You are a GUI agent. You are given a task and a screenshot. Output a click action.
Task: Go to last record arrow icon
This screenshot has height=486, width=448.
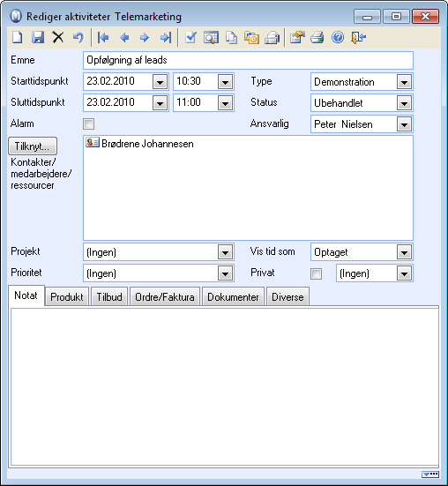click(166, 38)
